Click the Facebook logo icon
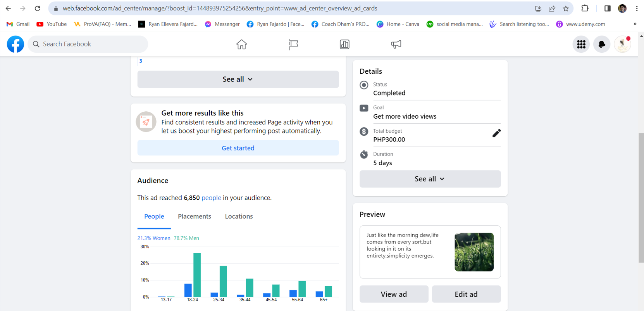644x311 pixels. click(15, 44)
